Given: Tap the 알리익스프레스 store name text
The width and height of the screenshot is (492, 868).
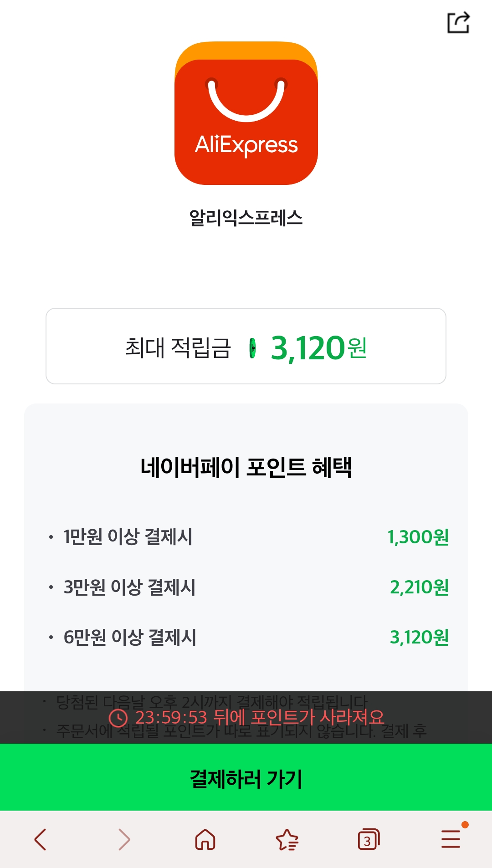Looking at the screenshot, I should pos(246,218).
